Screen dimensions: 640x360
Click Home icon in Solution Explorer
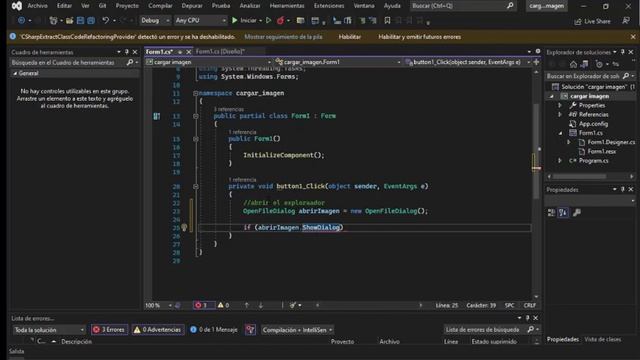[x=573, y=64]
